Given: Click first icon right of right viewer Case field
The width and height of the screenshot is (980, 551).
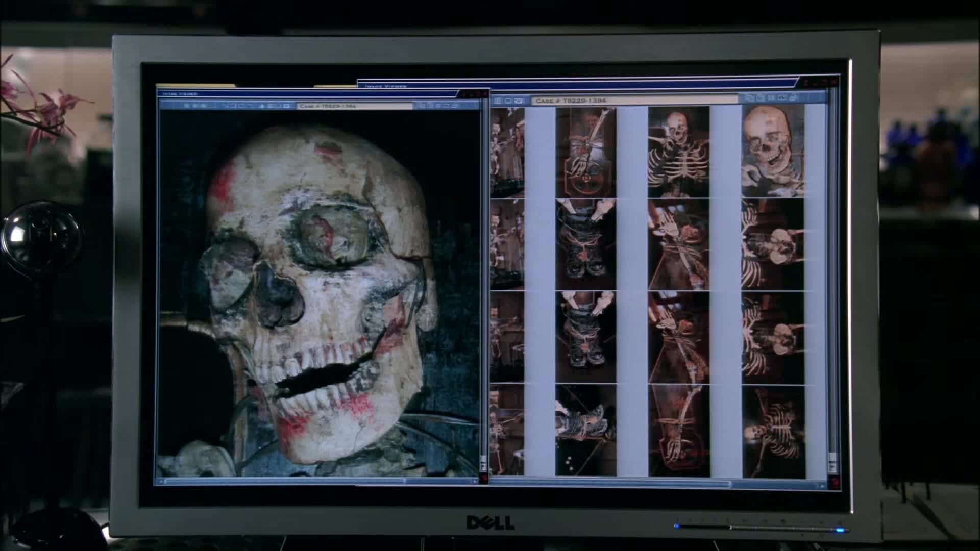Looking at the screenshot, I should 749,97.
